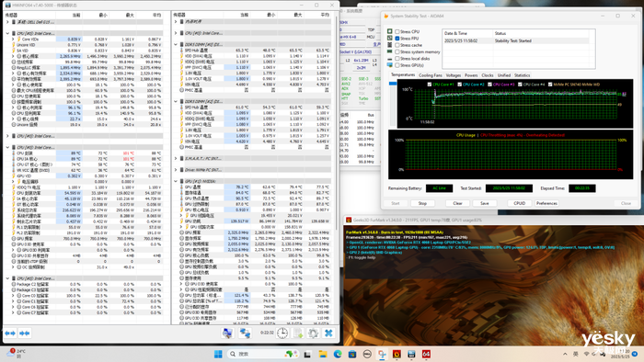
Task: Click the Clear button in AIDA64
Action: 457,203
